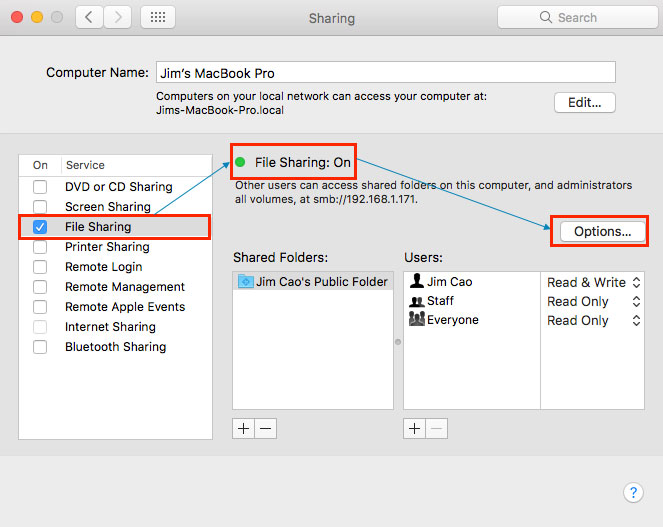Image resolution: width=663 pixels, height=527 pixels.
Task: Show all preferences grid icon
Action: point(158,17)
